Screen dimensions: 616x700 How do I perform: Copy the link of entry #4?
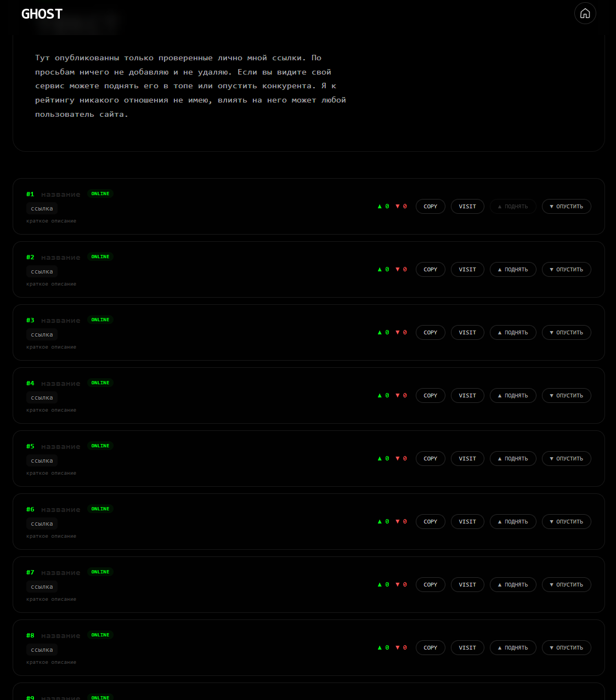[x=430, y=396]
